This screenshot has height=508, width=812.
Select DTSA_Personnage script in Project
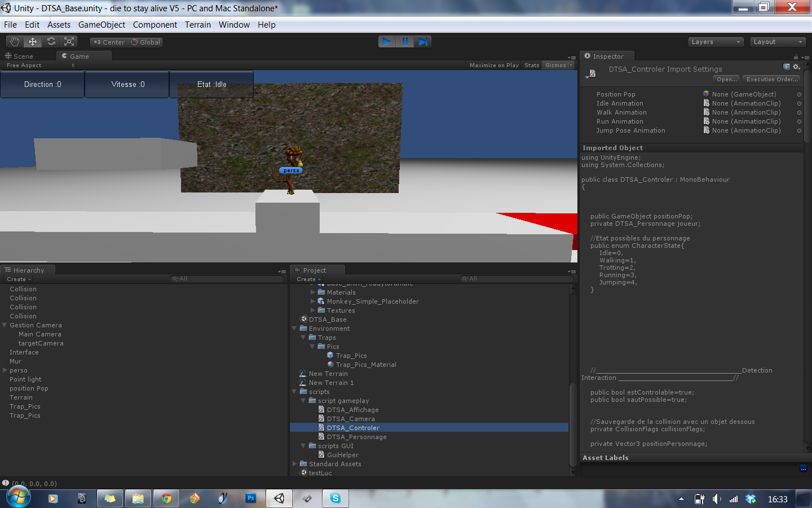[x=356, y=437]
